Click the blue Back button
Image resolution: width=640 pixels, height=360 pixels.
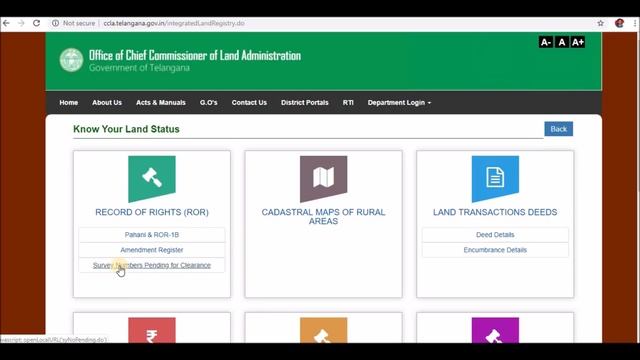tap(558, 129)
